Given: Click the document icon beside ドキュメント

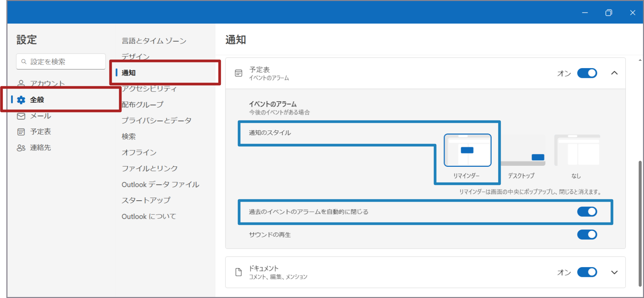Looking at the screenshot, I should pyautogui.click(x=239, y=272).
